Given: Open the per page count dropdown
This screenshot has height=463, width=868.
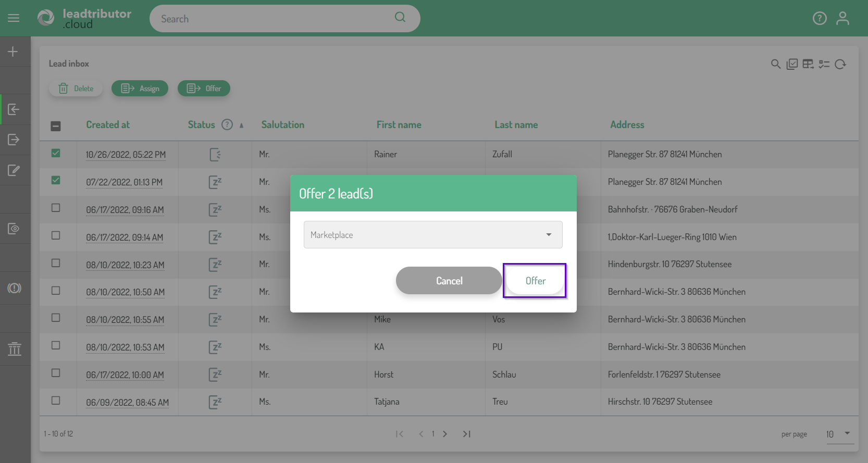Looking at the screenshot, I should tap(839, 434).
